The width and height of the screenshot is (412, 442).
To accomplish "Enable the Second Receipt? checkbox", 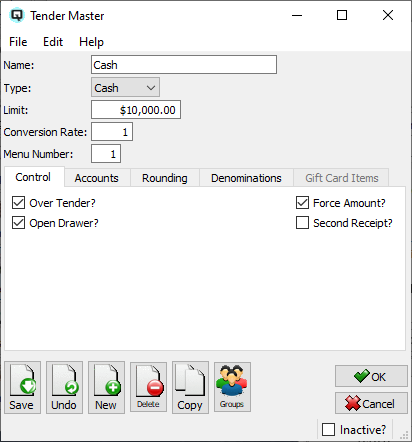I will click(x=302, y=223).
